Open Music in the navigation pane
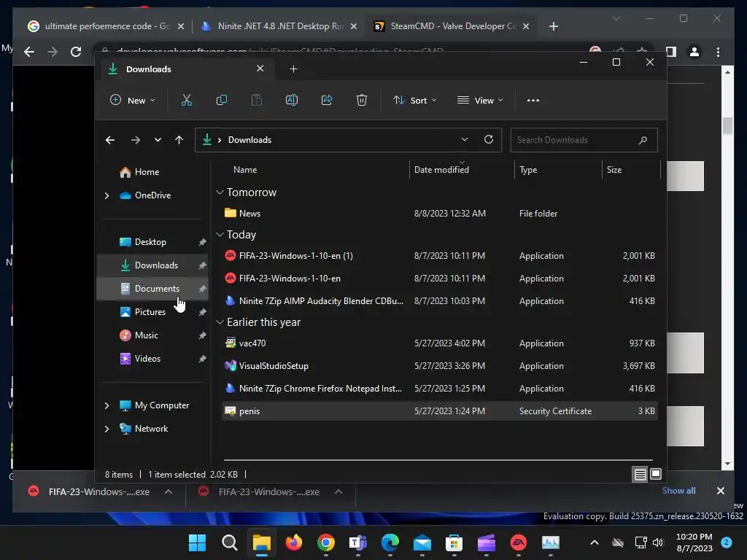The width and height of the screenshot is (747, 560). (152, 335)
